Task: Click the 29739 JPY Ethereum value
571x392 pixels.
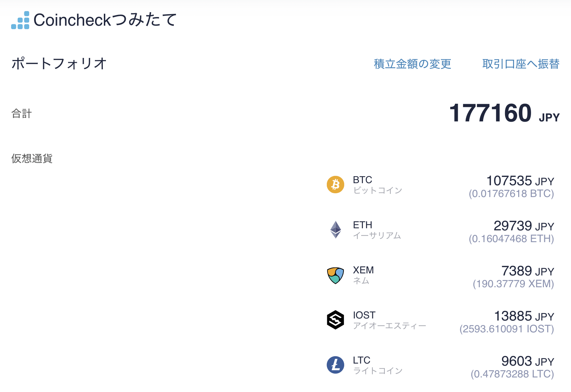Action: tap(524, 226)
